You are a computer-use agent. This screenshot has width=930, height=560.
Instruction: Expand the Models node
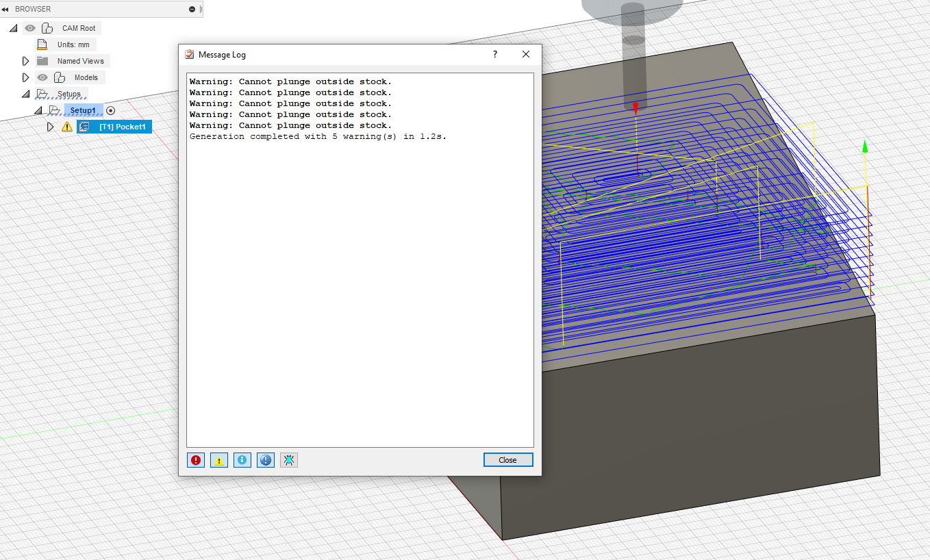pyautogui.click(x=26, y=77)
